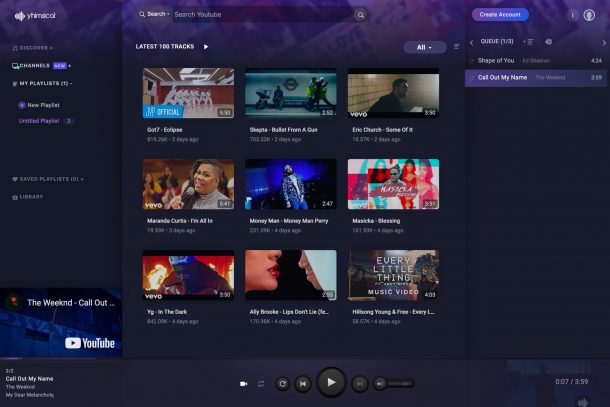
Task: Click the Masicka - Blessing title
Action: point(376,221)
